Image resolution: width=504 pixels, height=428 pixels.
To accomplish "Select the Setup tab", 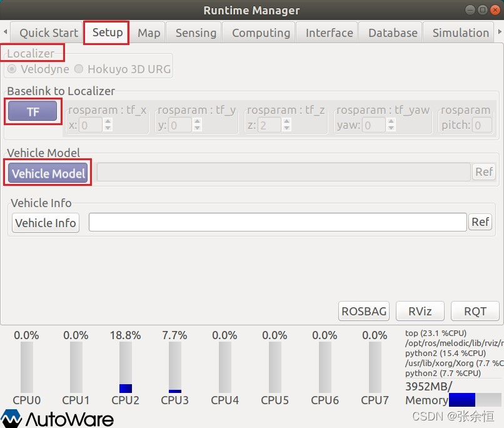I will [x=108, y=32].
